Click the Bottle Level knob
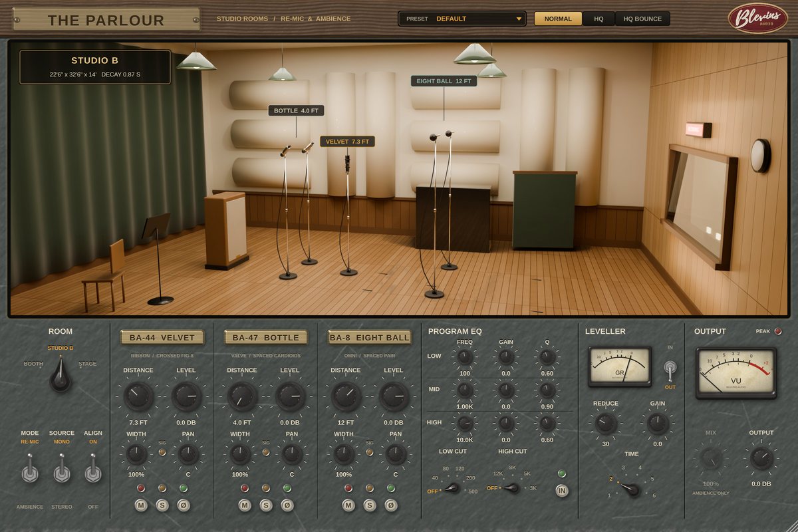The image size is (798, 532). [x=290, y=396]
